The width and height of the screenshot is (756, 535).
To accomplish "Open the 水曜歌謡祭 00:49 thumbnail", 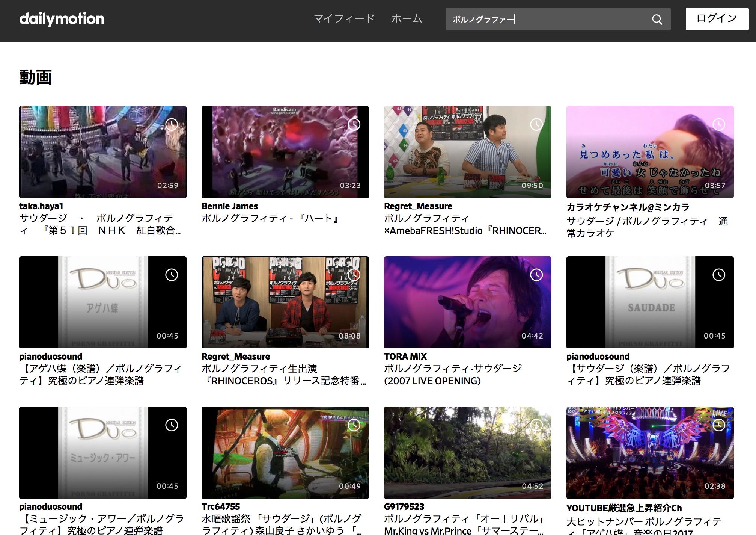I will click(x=285, y=452).
